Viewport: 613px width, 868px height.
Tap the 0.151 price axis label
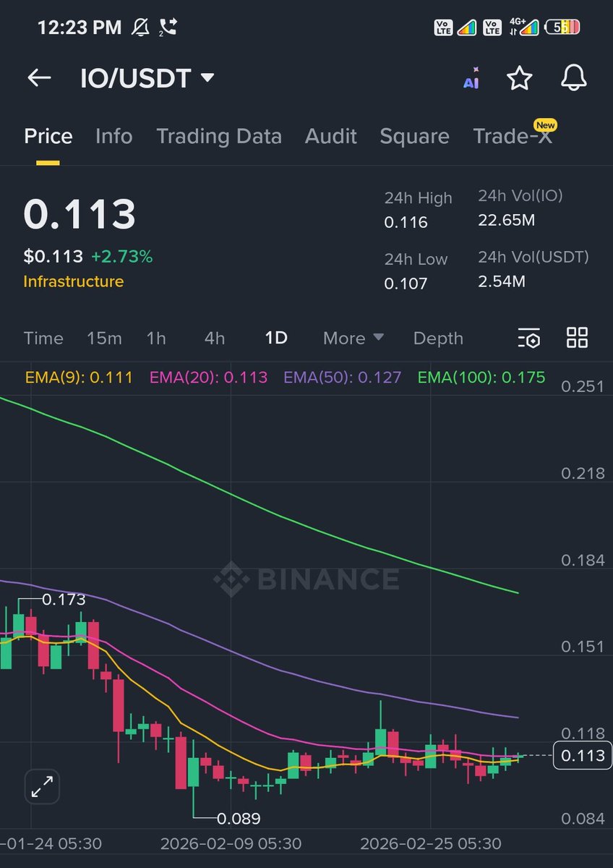(x=583, y=646)
